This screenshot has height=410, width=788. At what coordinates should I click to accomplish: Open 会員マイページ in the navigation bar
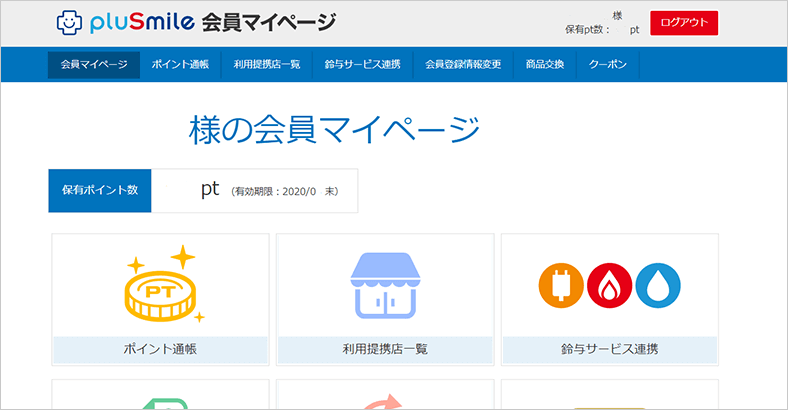pyautogui.click(x=94, y=64)
